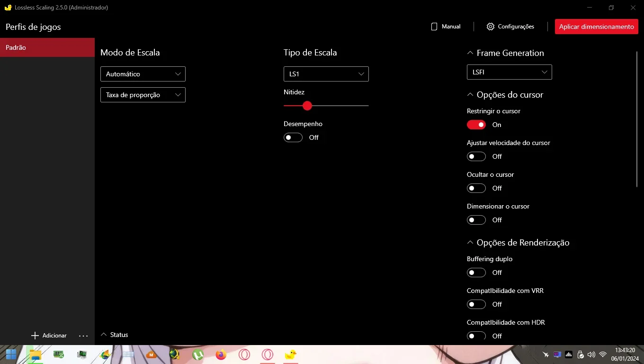The width and height of the screenshot is (644, 364).
Task: Click the Lossless Scaling duck title icon
Action: 8,8
